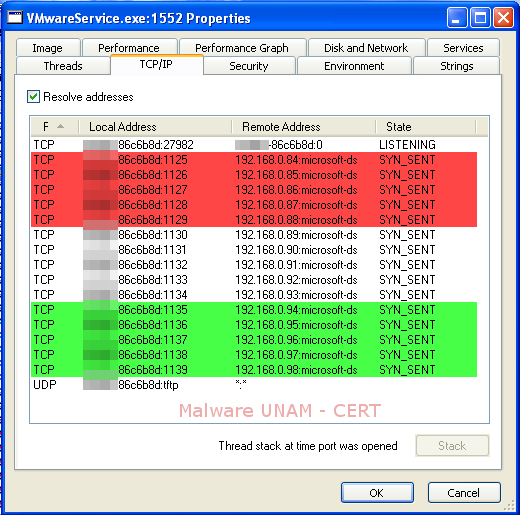Screen dimensions: 520x515
Task: Click local address 86c6b8d:1132
Action: point(153,265)
